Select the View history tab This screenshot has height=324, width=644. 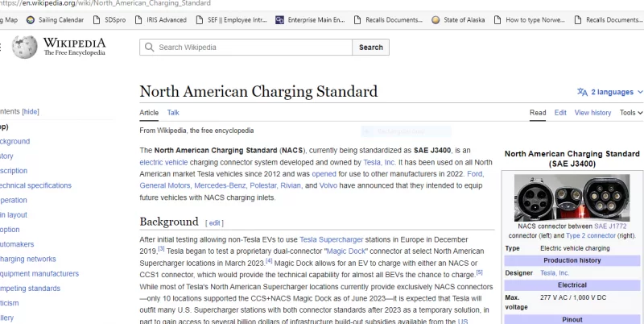pyautogui.click(x=592, y=113)
